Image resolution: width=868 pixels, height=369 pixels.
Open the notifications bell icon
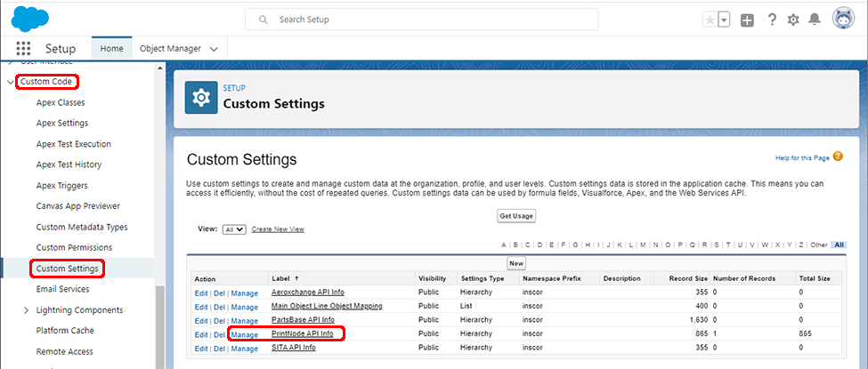point(814,20)
